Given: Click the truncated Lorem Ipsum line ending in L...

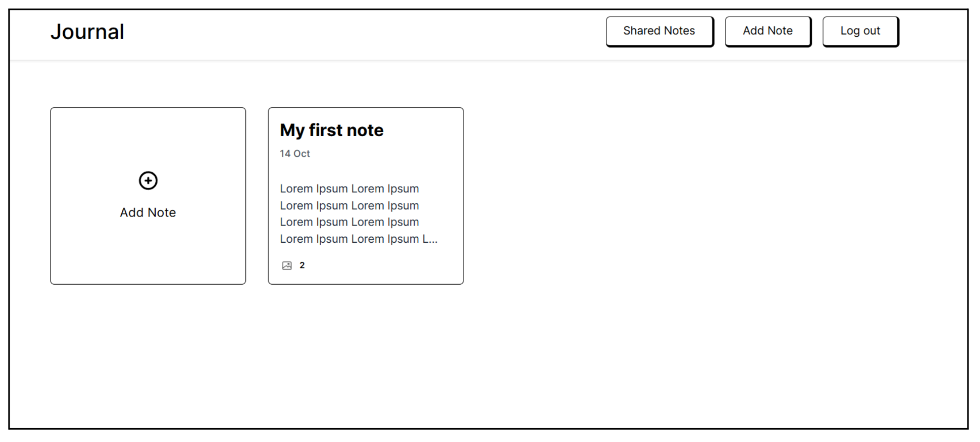Looking at the screenshot, I should point(358,239).
